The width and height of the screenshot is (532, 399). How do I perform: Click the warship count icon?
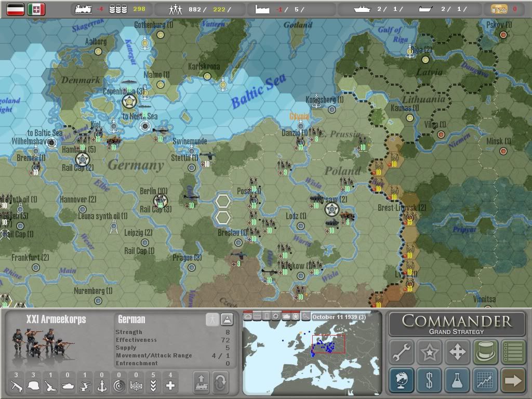(362, 9)
